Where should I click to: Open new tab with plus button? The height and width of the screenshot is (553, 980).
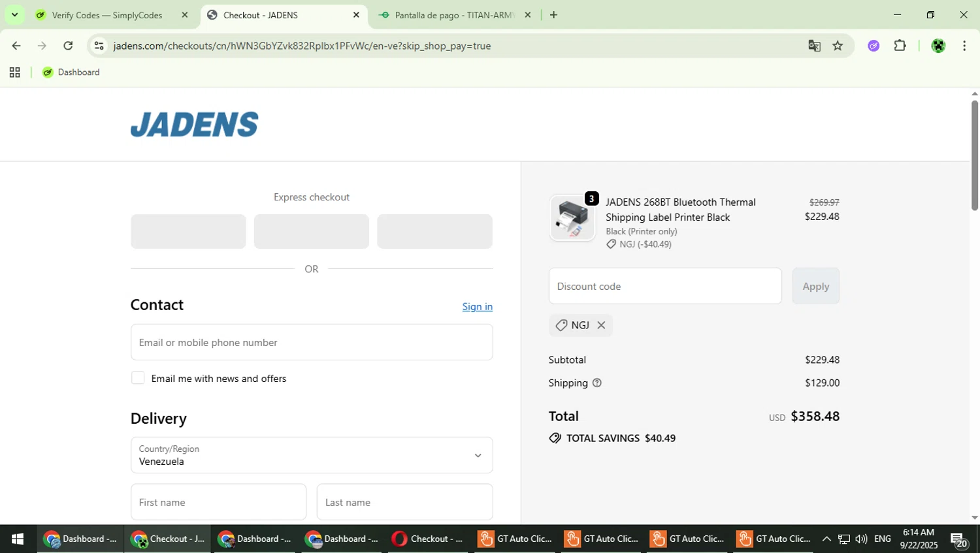click(x=553, y=15)
